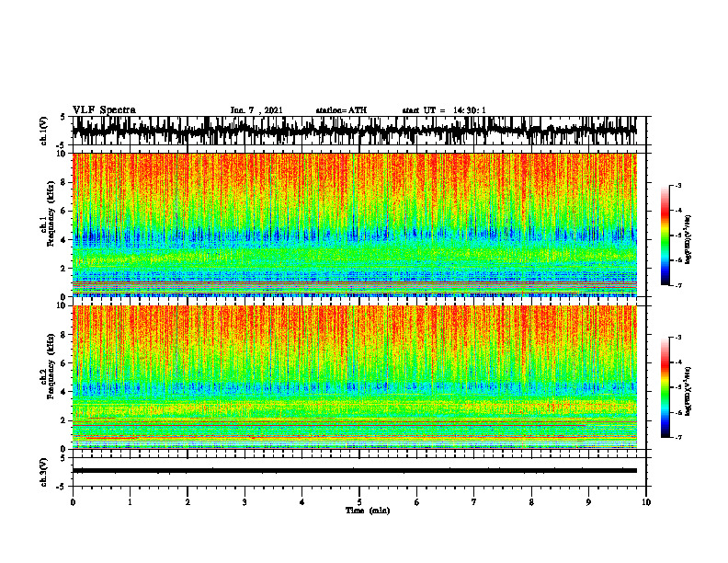This screenshot has width=728, height=563.
Task: Click the ch.1 frequency tick label 4
Action: (64, 240)
